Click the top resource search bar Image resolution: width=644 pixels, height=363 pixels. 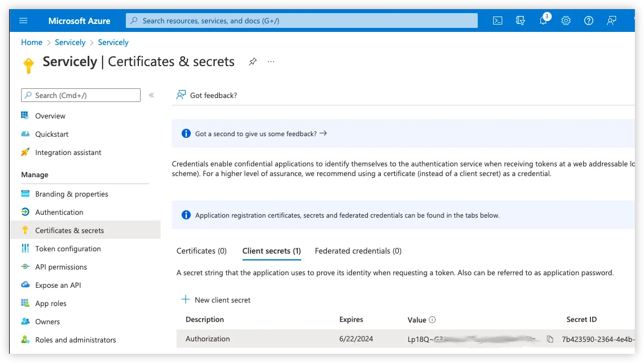click(x=301, y=21)
